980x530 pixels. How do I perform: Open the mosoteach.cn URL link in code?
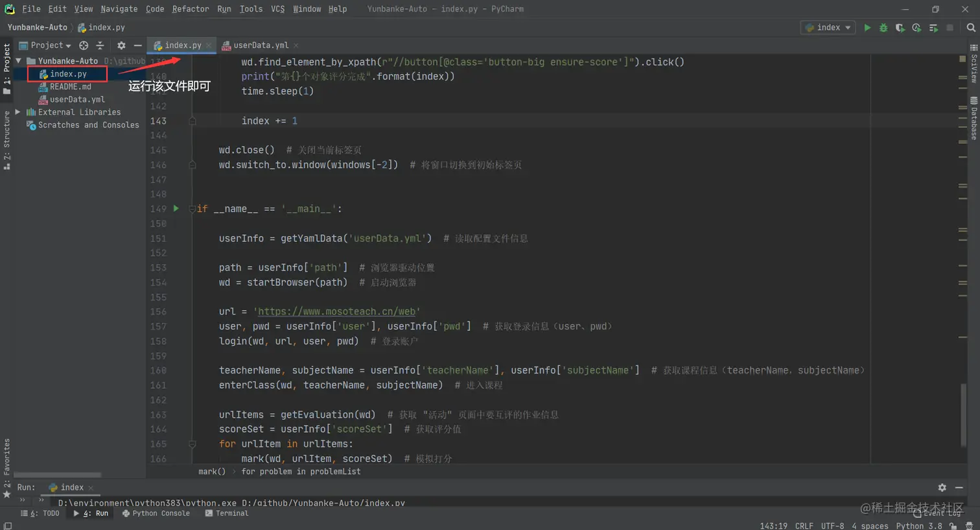pos(336,312)
